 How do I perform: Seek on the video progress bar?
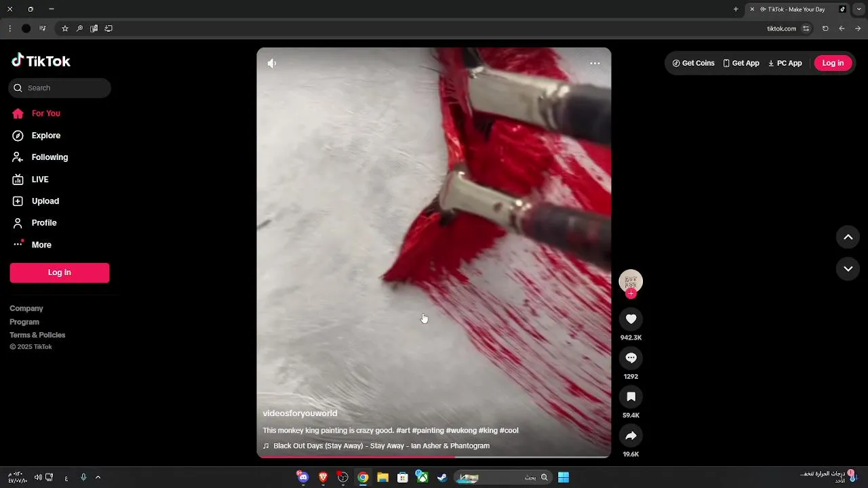click(434, 457)
